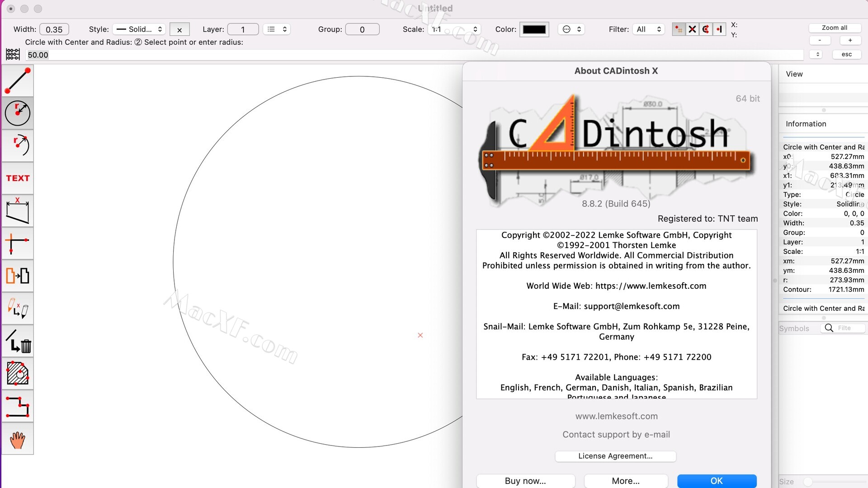Click the Information panel header
868x488 pixels.
click(806, 124)
